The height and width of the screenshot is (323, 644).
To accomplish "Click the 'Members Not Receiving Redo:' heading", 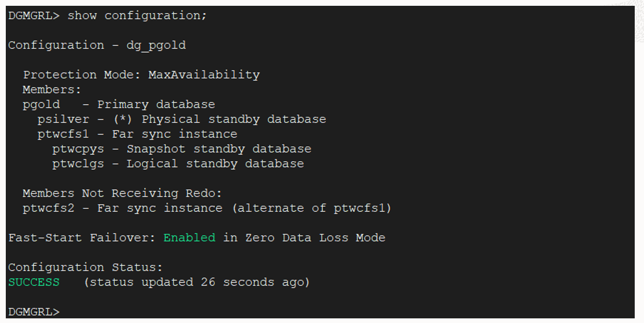I will point(122,194).
